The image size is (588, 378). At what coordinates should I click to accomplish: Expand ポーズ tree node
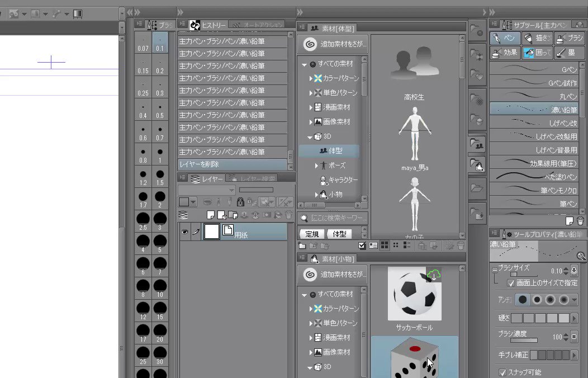click(x=316, y=166)
